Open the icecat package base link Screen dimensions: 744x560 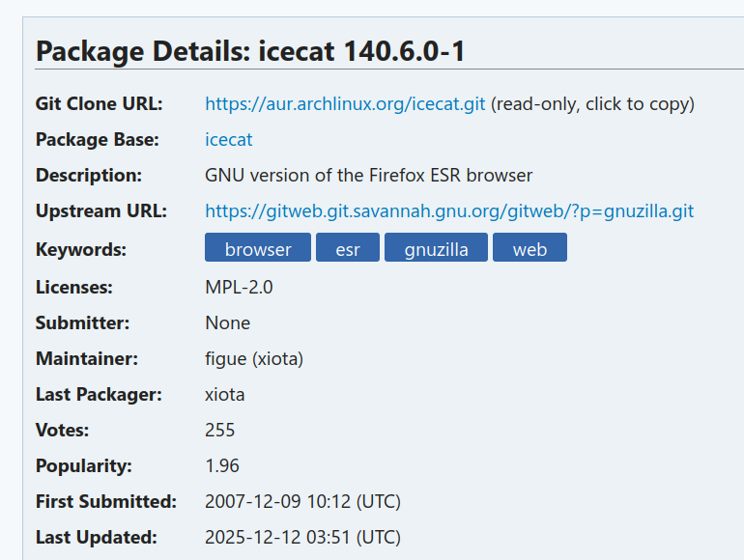(x=229, y=139)
